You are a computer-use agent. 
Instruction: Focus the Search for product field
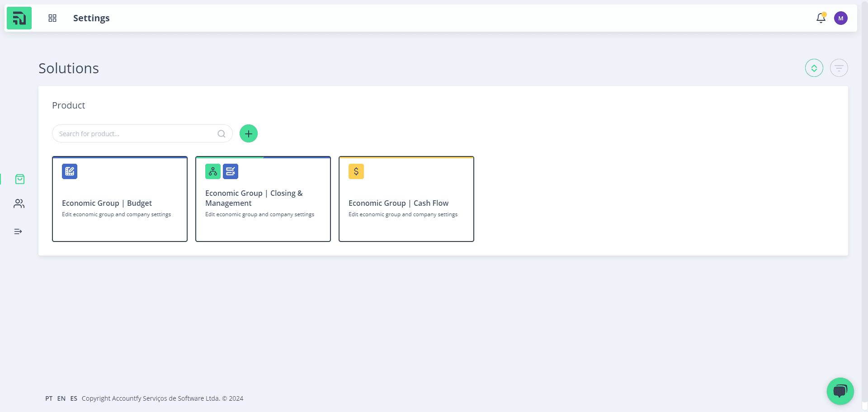pos(142,134)
